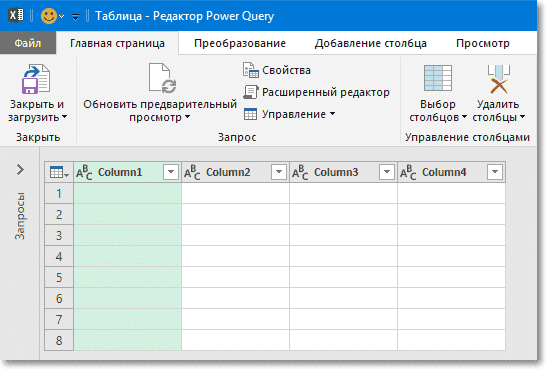Image resolution: width=546 pixels, height=369 pixels.
Task: Select the Column2 header
Action: (x=228, y=172)
